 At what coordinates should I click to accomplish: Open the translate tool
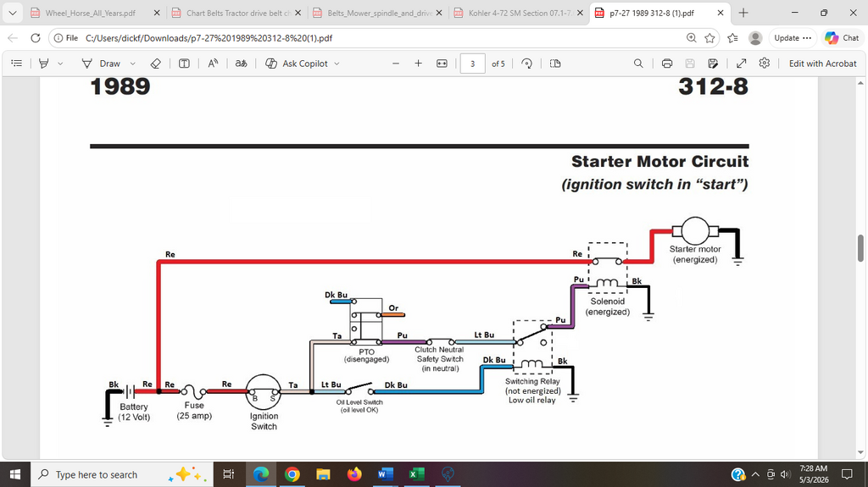click(241, 64)
